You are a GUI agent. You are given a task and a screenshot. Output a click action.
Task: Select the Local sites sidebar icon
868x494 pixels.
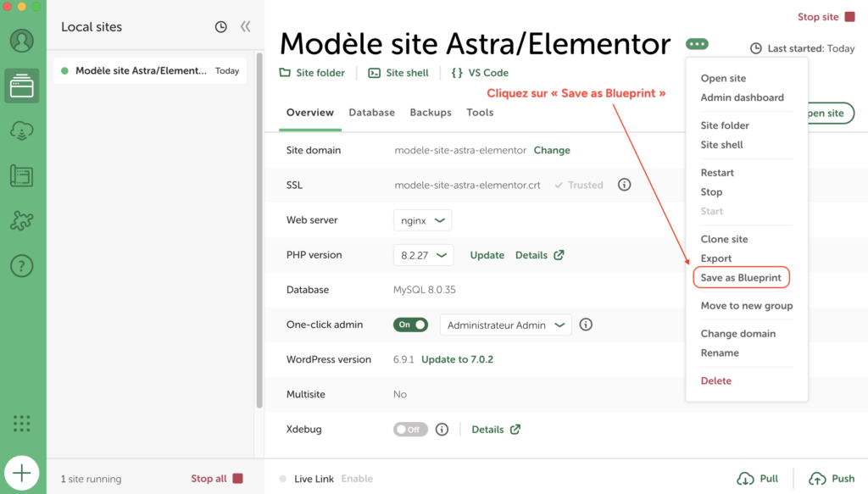click(x=21, y=86)
